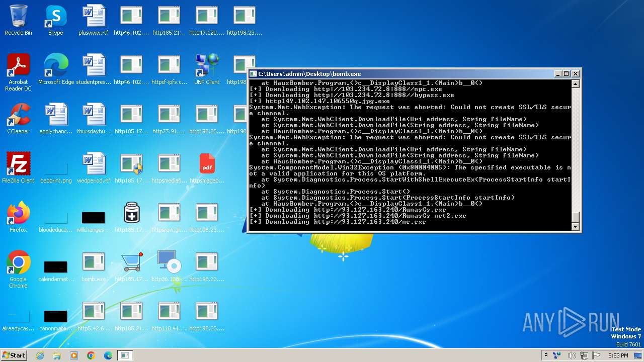Viewport: 644px width, 362px height.
Task: Click the console vertical scrollbar thumb
Action: point(576,217)
